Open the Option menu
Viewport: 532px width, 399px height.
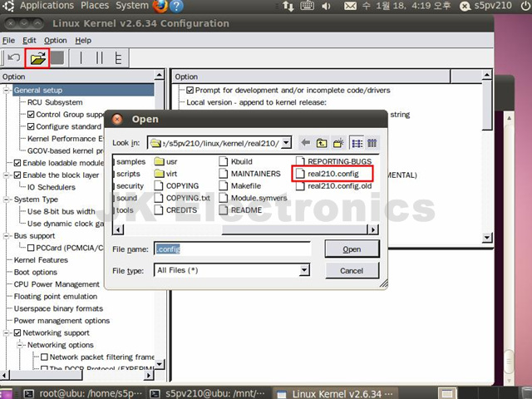56,41
